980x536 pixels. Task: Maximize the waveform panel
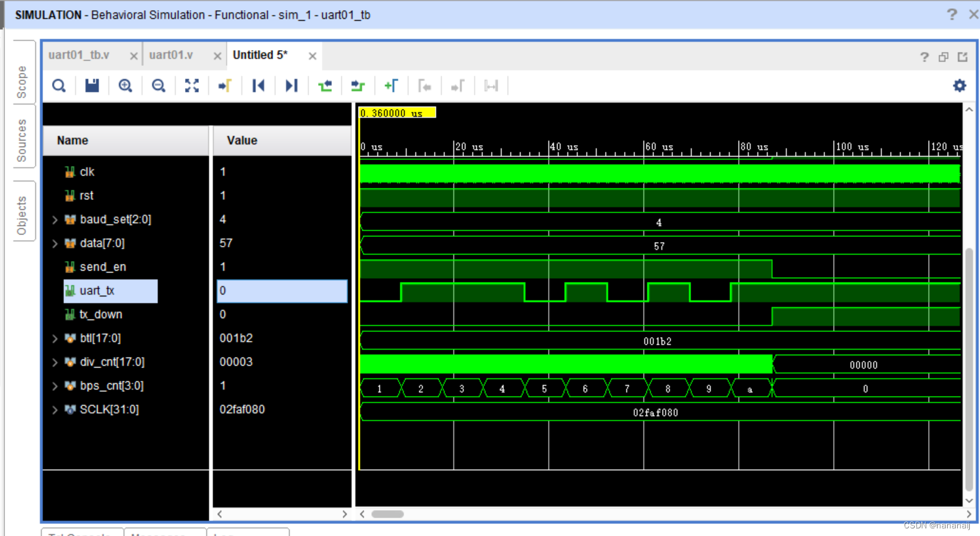pyautogui.click(x=963, y=57)
